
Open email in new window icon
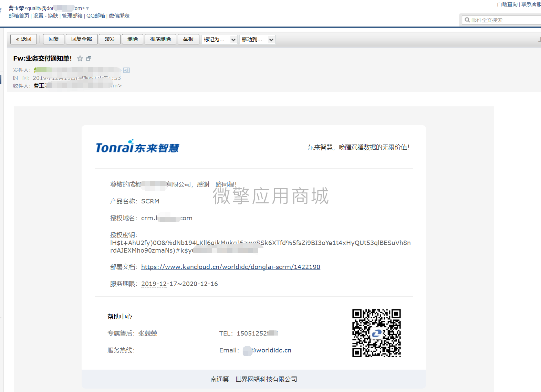(x=89, y=59)
